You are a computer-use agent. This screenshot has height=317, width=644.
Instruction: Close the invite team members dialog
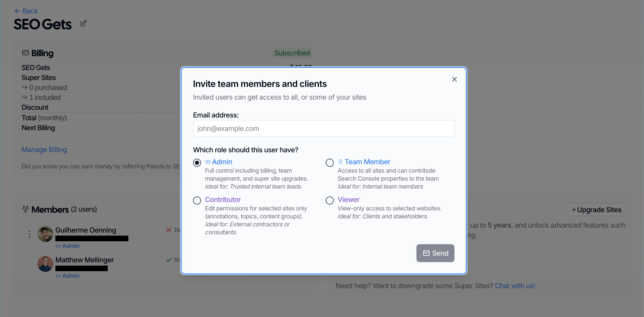[x=455, y=79]
